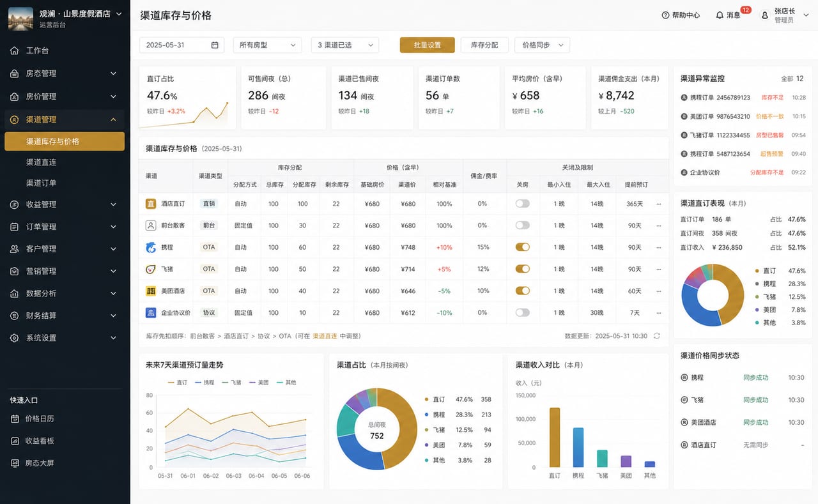The height and width of the screenshot is (504, 818).
Task: Open the 渠道直连 link in footnote
Action: [x=325, y=335]
